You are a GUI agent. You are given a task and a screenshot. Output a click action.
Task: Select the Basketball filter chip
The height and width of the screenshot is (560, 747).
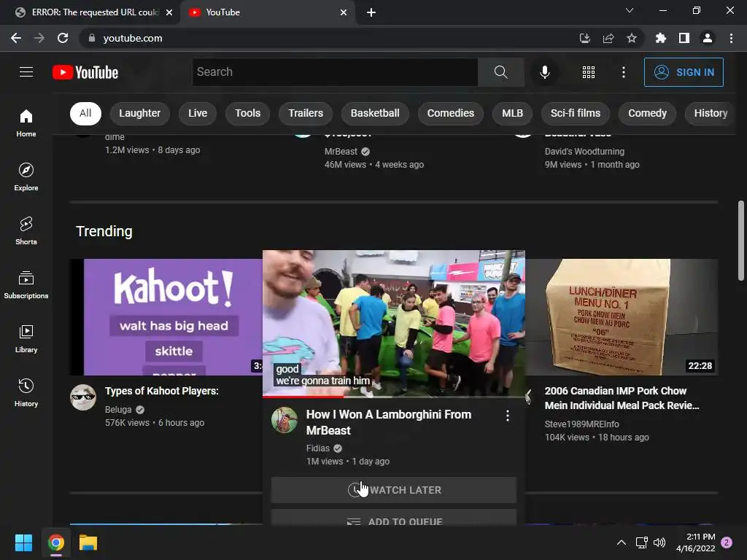[x=375, y=113]
